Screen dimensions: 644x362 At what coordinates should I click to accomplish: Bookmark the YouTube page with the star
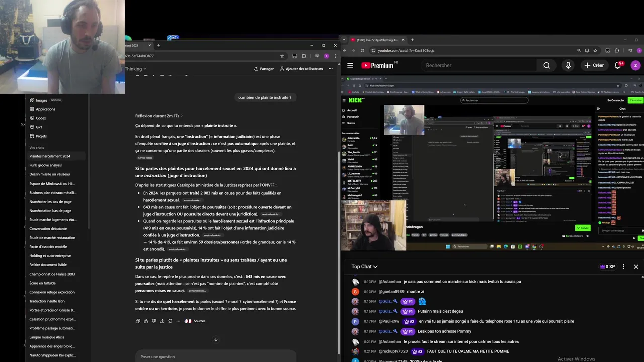pos(595,50)
